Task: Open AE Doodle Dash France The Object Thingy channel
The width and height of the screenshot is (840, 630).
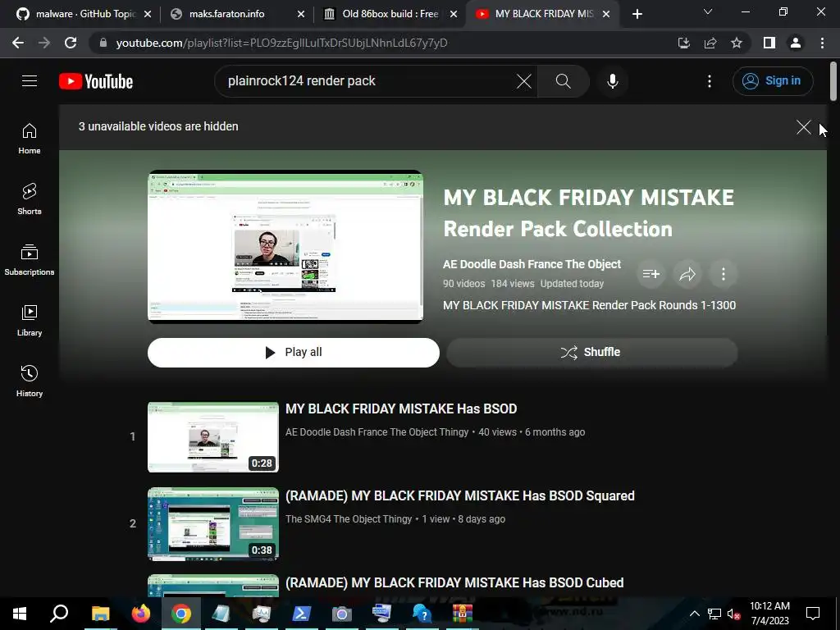Action: [x=377, y=432]
